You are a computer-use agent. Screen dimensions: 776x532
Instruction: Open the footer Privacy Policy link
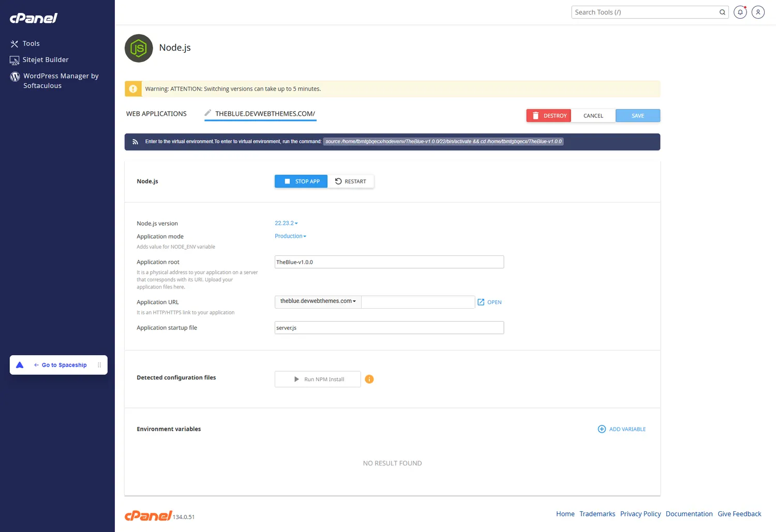[640, 514]
